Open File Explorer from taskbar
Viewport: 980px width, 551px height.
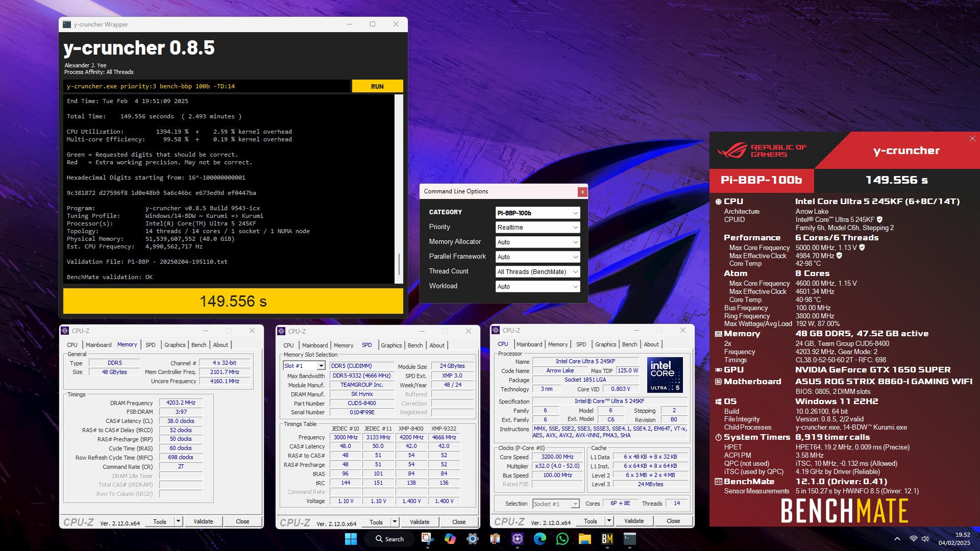[x=584, y=539]
